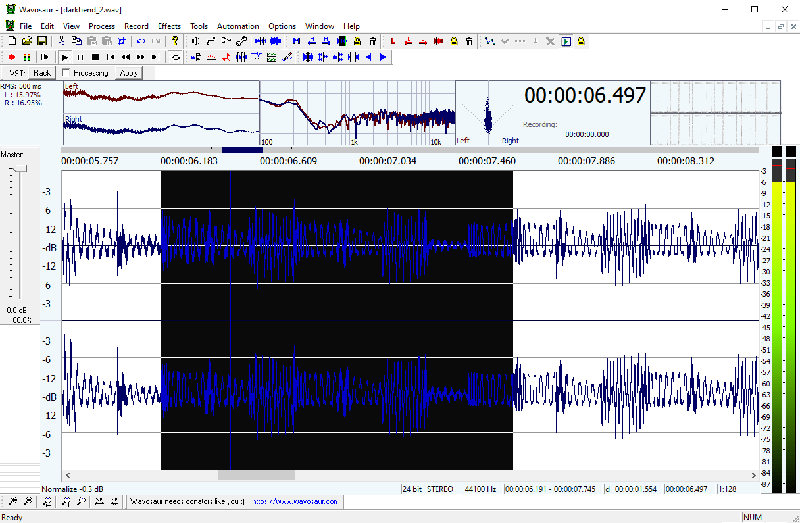800x523 pixels.
Task: Open file using the folder icon
Action: 27,41
